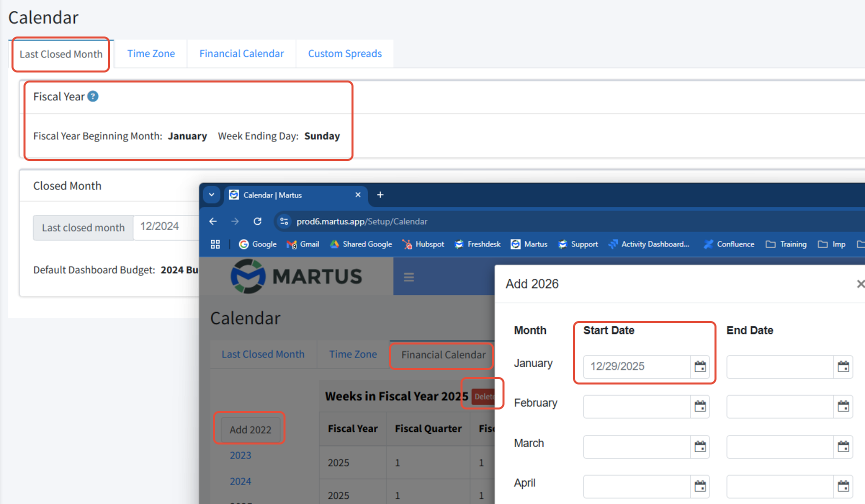The width and height of the screenshot is (865, 504).
Task: Click the browser forward arrow
Action: coord(235,221)
